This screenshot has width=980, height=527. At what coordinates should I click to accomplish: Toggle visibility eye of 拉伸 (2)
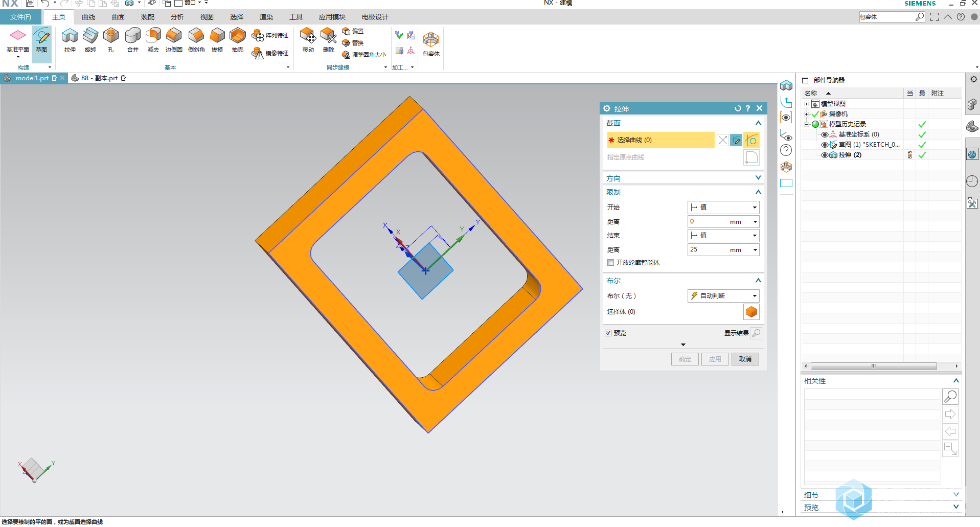pyautogui.click(x=825, y=155)
